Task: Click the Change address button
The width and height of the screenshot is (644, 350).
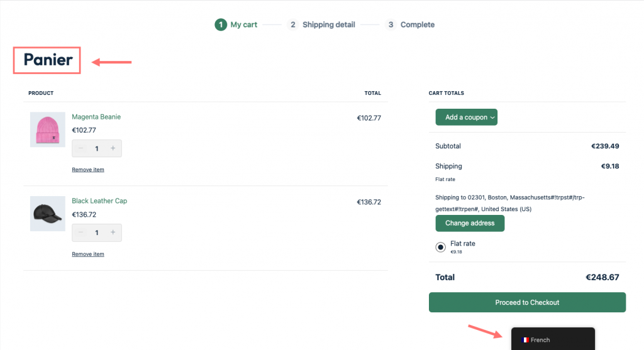Action: pyautogui.click(x=470, y=223)
